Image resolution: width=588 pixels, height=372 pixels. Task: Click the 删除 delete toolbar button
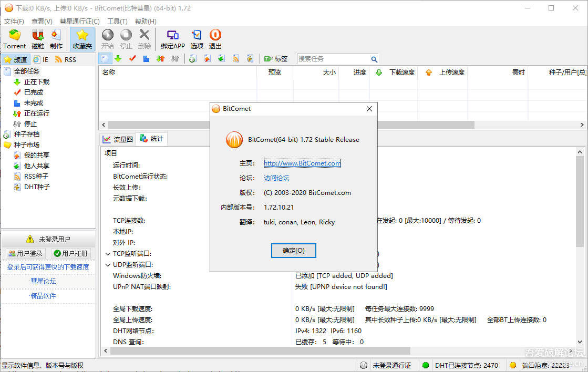(x=145, y=39)
